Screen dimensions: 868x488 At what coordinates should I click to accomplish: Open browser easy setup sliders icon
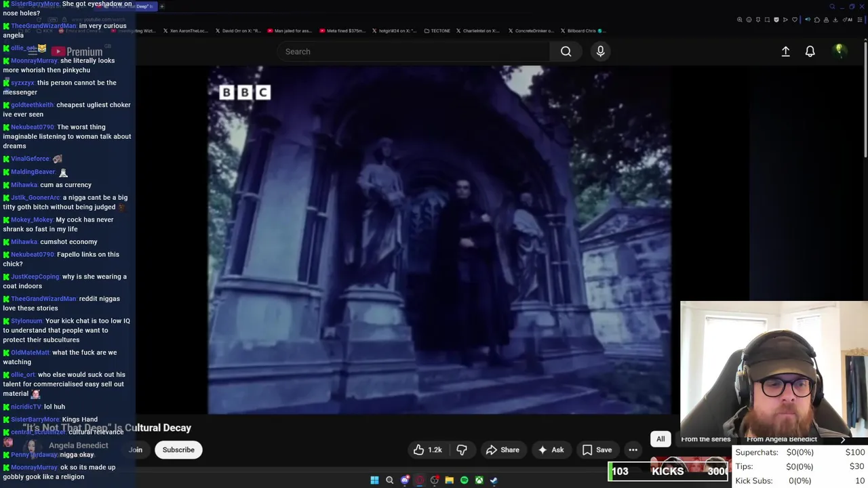pyautogui.click(x=860, y=20)
